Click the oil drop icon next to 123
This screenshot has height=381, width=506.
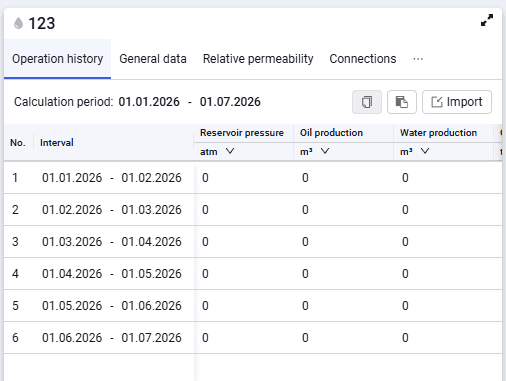point(18,23)
